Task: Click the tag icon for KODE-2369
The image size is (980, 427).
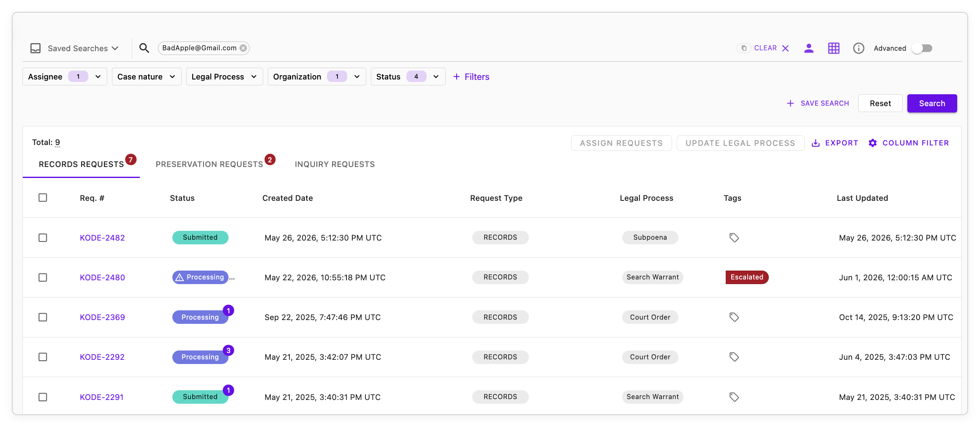Action: click(x=734, y=317)
